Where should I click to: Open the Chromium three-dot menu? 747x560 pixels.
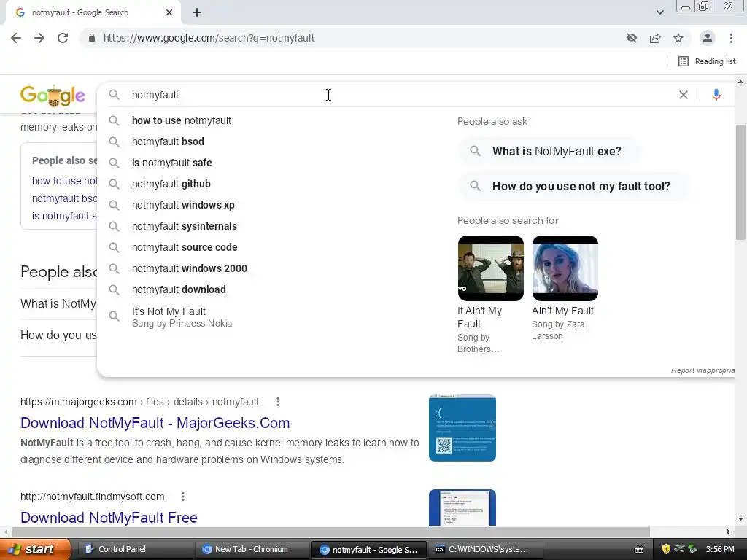(731, 38)
